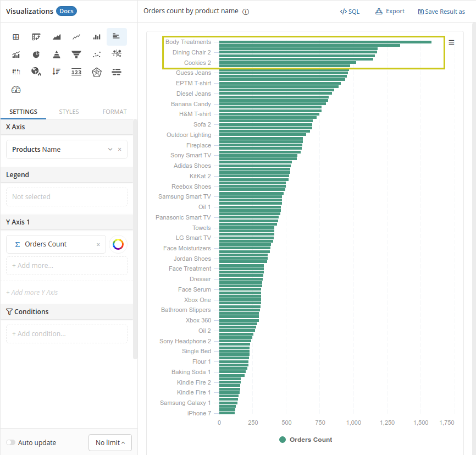
Task: Select the gauge speedometer visualization icon
Action: (x=16, y=90)
